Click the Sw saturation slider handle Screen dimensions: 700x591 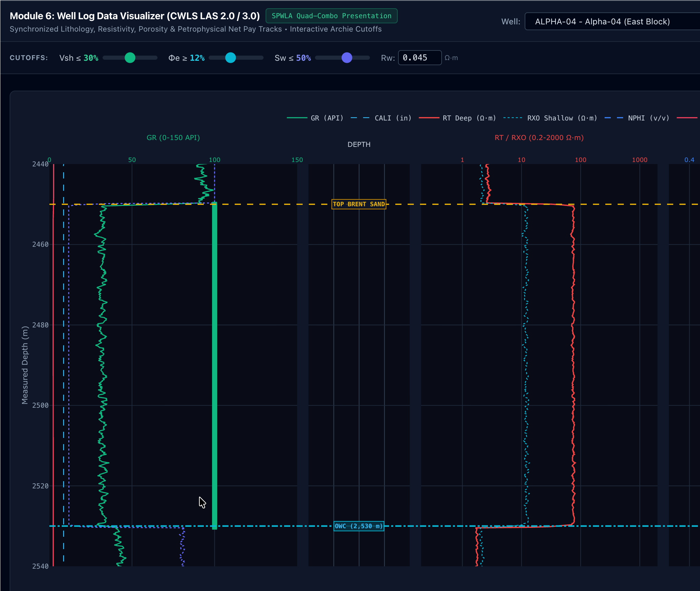coord(347,58)
